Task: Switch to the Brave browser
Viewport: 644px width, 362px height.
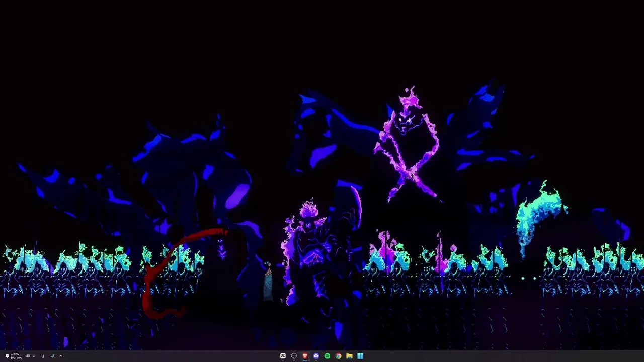Action: [x=305, y=356]
